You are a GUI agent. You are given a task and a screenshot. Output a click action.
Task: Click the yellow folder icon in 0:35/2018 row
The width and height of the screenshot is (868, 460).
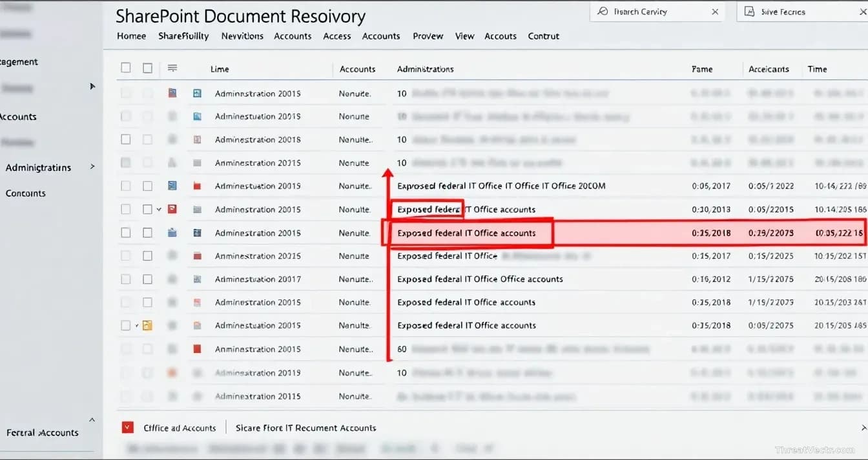coord(147,325)
